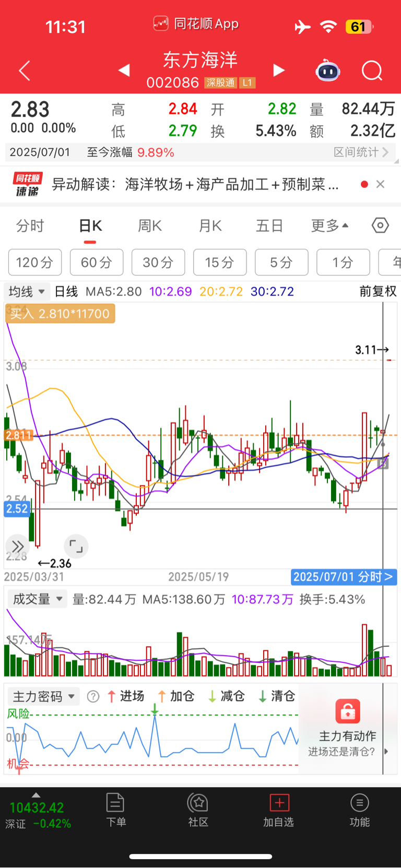Open the 均线 indicator dropdown
The image size is (401, 868).
[x=27, y=291]
